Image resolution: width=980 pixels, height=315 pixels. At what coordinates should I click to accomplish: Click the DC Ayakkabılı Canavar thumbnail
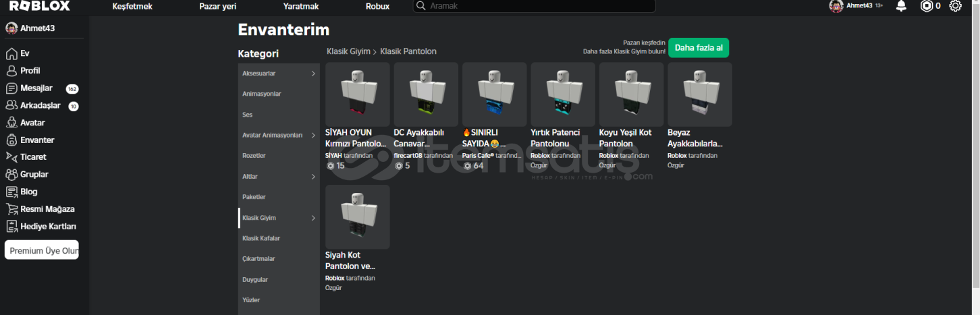426,94
